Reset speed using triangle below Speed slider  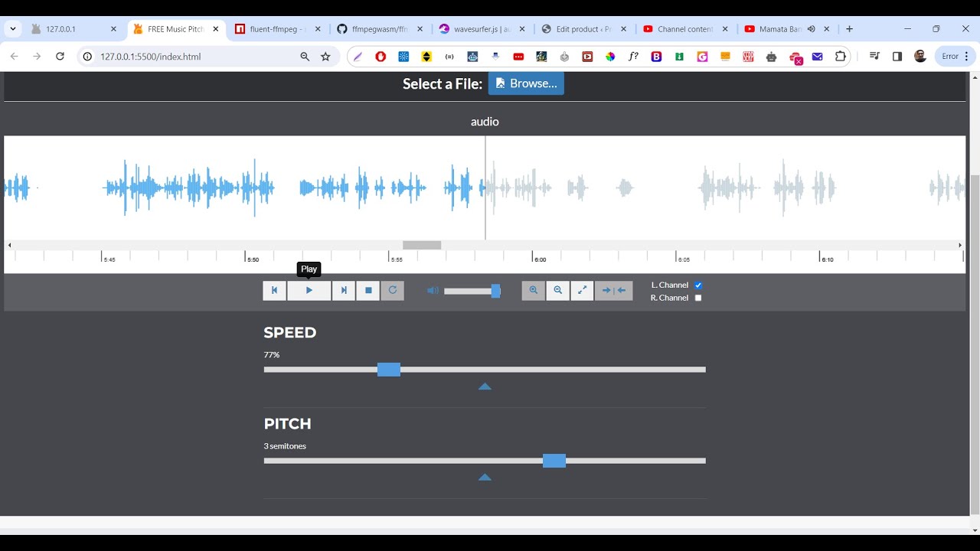click(485, 386)
